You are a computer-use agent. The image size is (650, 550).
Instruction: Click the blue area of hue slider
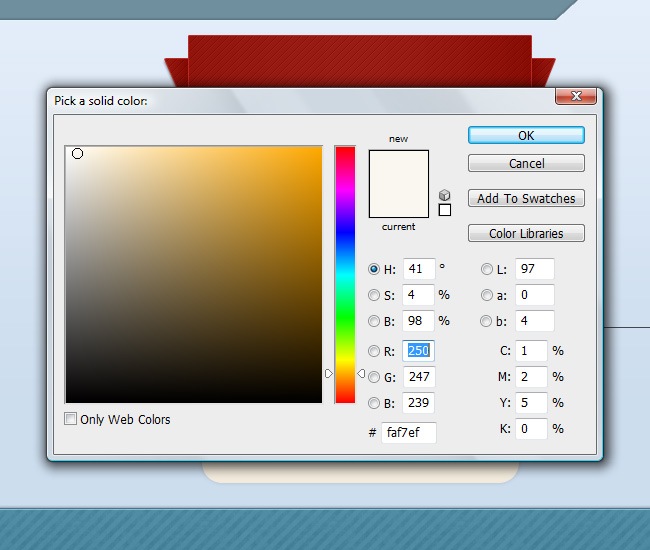pos(345,232)
